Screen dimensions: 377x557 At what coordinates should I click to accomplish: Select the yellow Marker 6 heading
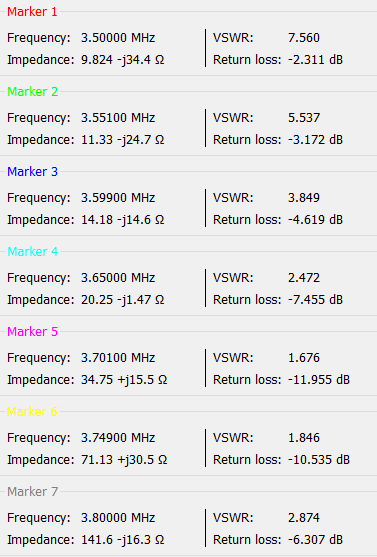(32, 411)
